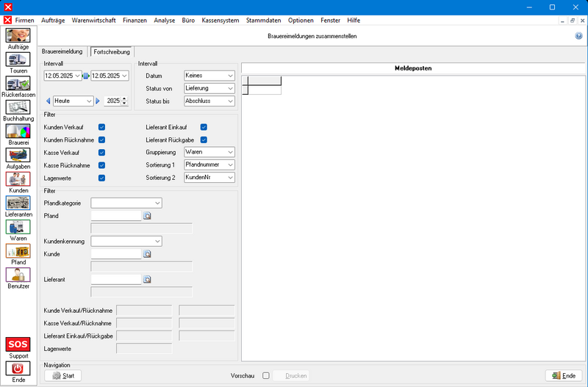Image resolution: width=588 pixels, height=387 pixels.
Task: Click the Kunde input field
Action: pyautogui.click(x=115, y=253)
